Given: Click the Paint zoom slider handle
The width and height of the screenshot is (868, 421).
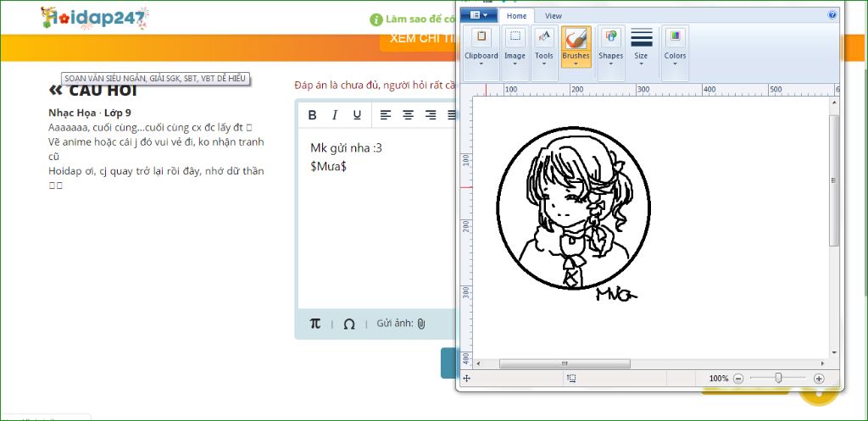Looking at the screenshot, I should pyautogui.click(x=778, y=378).
